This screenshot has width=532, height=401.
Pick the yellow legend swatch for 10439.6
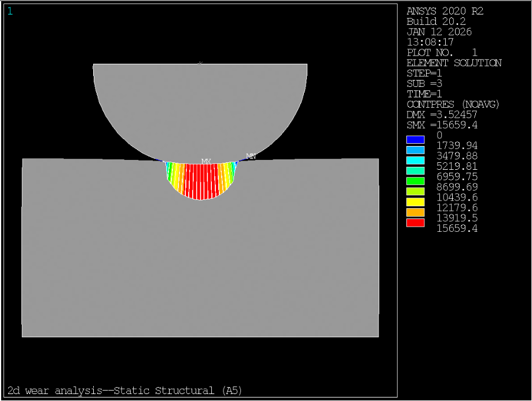click(415, 202)
